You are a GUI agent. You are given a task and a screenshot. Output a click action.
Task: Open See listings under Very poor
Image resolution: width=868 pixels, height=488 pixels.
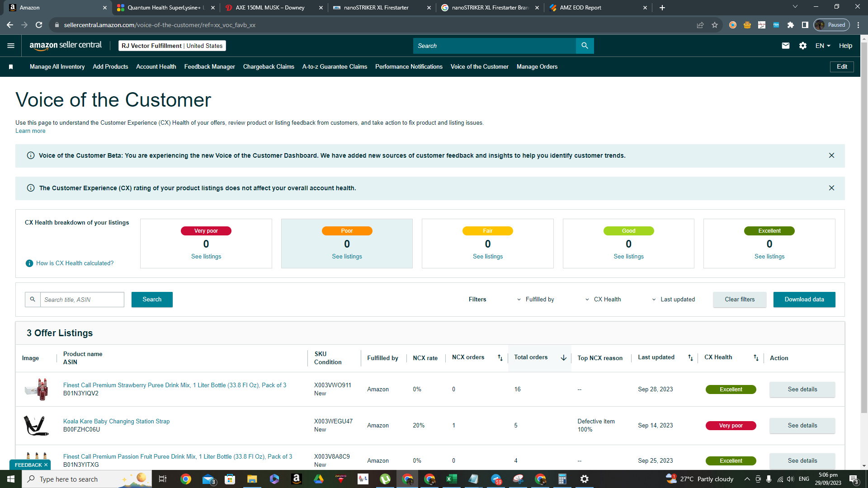tap(206, 257)
